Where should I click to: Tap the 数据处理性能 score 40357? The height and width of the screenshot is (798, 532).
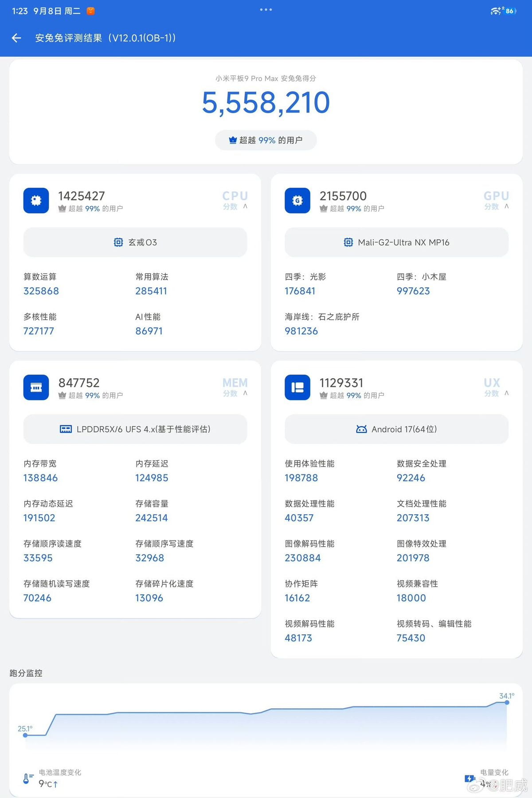pyautogui.click(x=299, y=518)
